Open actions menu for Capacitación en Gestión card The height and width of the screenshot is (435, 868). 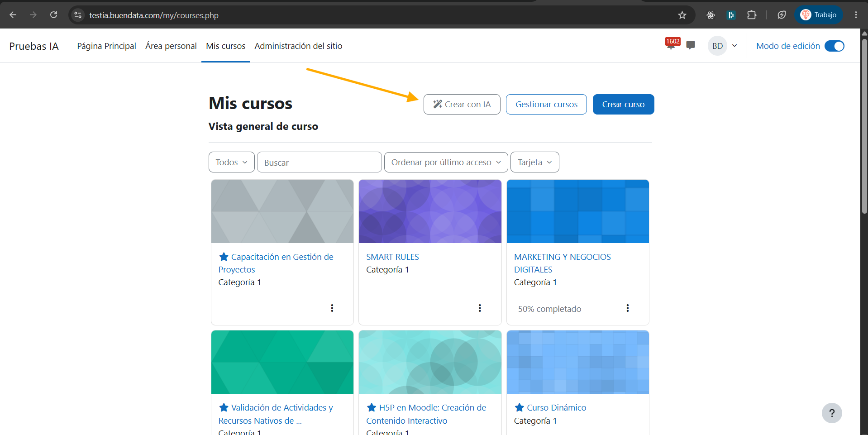[x=332, y=308]
